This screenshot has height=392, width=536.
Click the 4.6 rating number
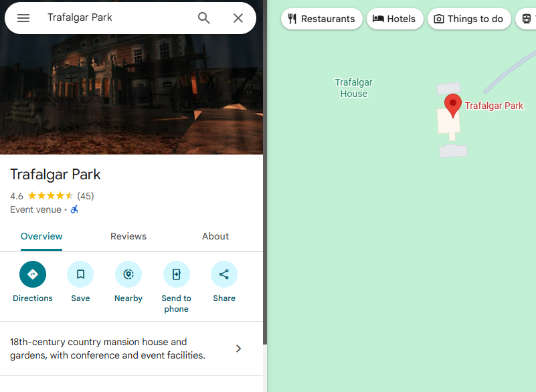(x=17, y=196)
